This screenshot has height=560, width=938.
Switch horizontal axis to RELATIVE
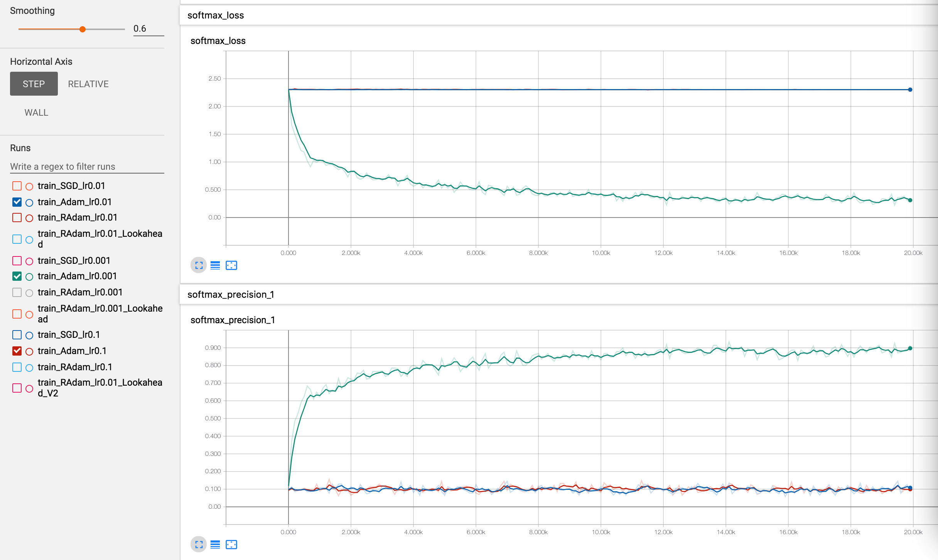point(88,84)
